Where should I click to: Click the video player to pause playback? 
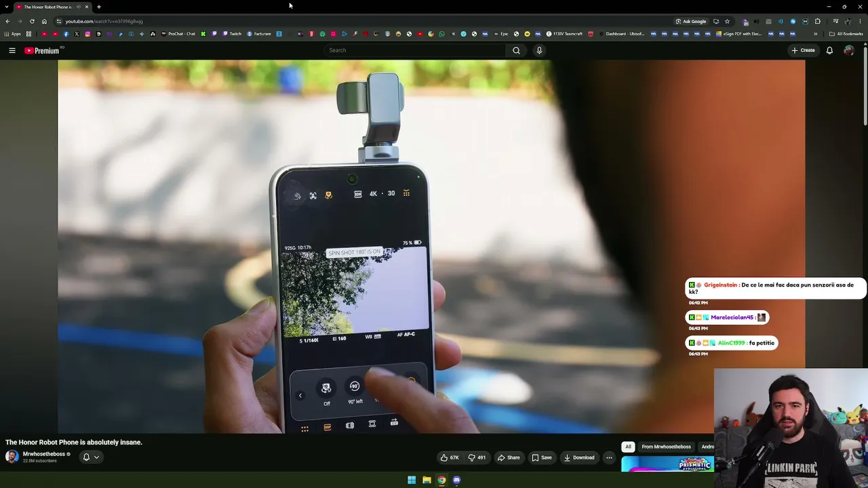pyautogui.click(x=431, y=247)
